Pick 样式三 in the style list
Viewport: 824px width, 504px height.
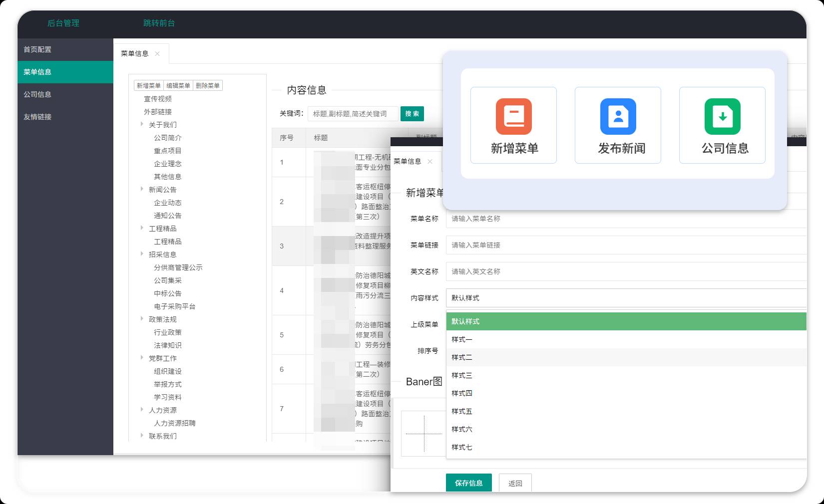tap(626, 375)
